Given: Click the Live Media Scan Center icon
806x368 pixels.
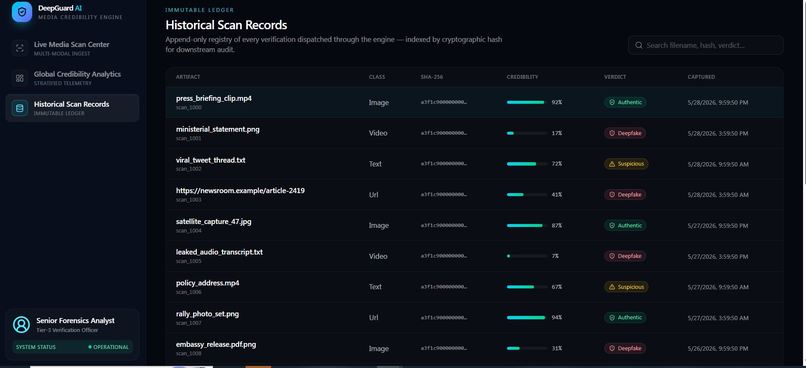Looking at the screenshot, I should [20, 48].
